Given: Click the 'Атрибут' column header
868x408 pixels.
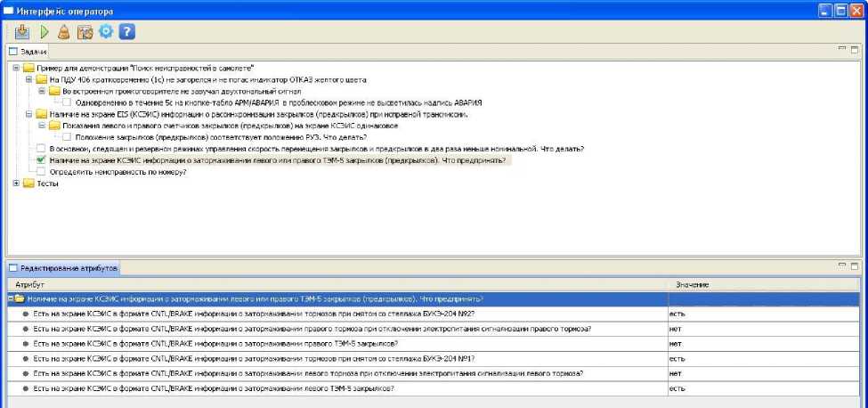Looking at the screenshot, I should (337, 284).
